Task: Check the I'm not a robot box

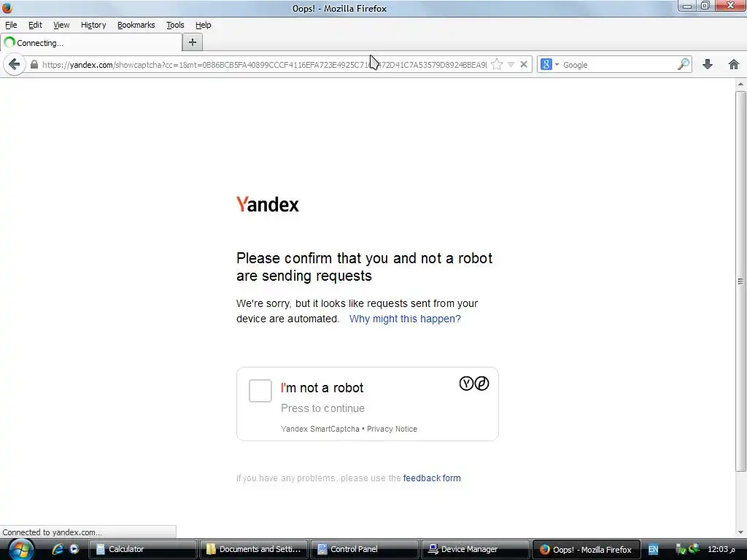Action: 260,391
